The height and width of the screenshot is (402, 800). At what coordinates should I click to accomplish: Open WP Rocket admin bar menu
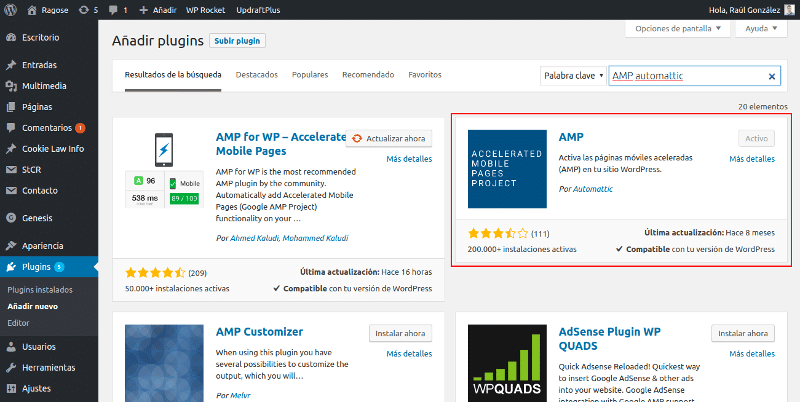[x=205, y=10]
